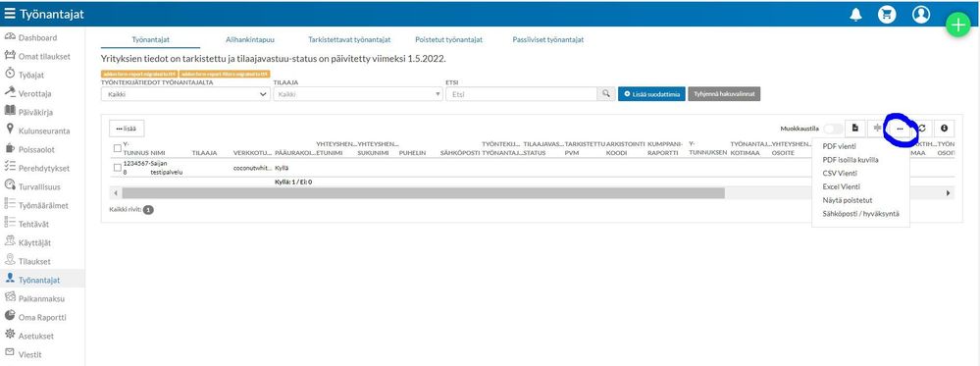
Task: Click the info icon in table toolbar
Action: (x=944, y=129)
